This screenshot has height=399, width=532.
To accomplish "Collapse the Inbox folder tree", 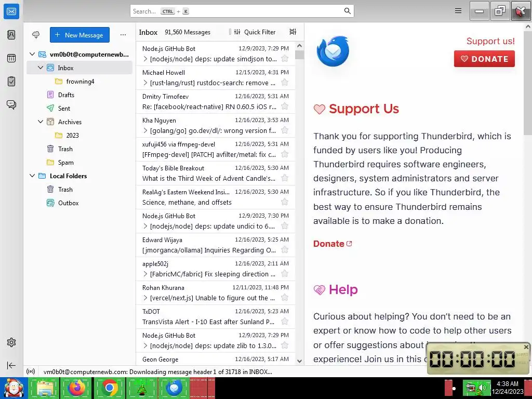I will coord(41,68).
